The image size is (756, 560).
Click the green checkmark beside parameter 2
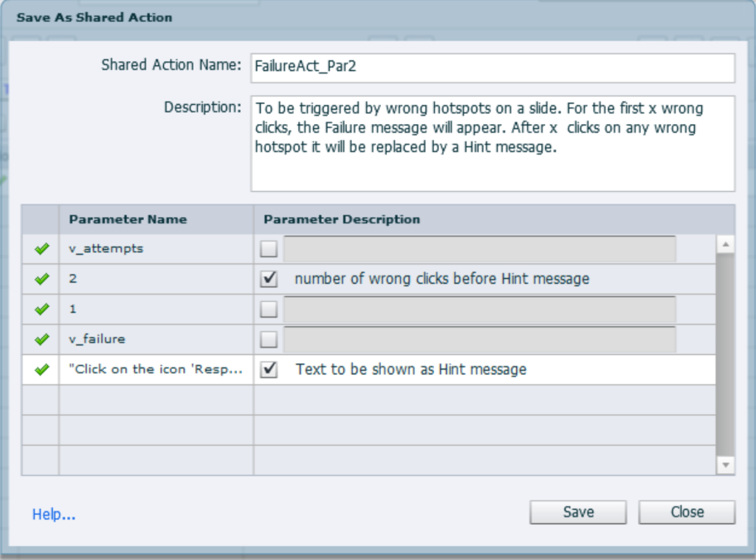(x=41, y=279)
